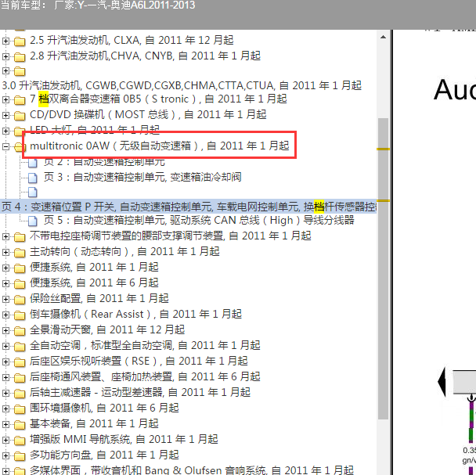Click folder icon of 保险丝配置
Screen dimensions: 476x475
(20, 300)
